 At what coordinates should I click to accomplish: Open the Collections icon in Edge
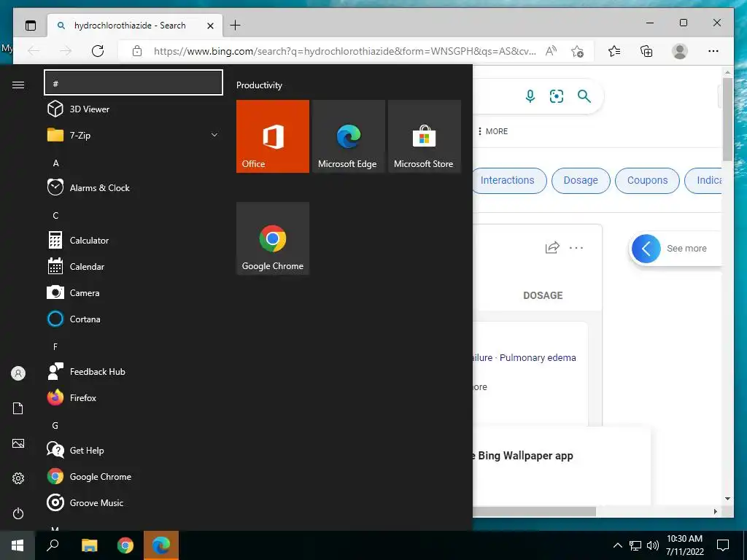(x=646, y=51)
